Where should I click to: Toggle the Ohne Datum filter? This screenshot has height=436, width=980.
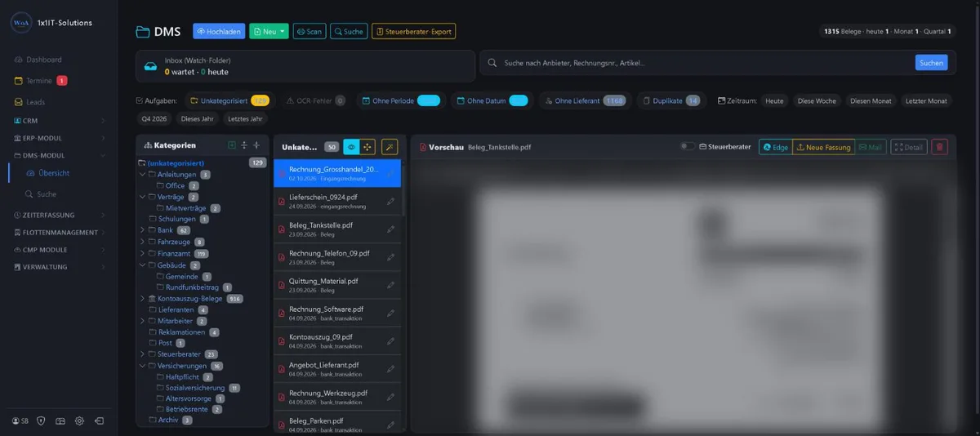(492, 100)
